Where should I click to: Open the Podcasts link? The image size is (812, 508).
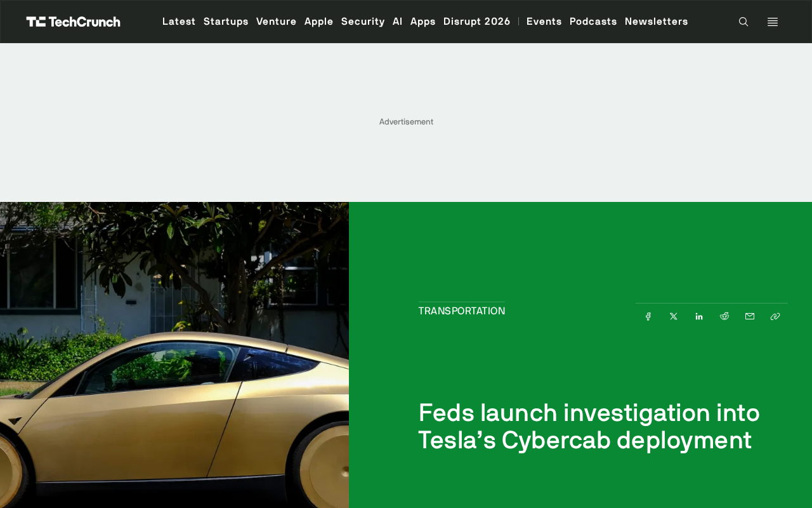[593, 22]
